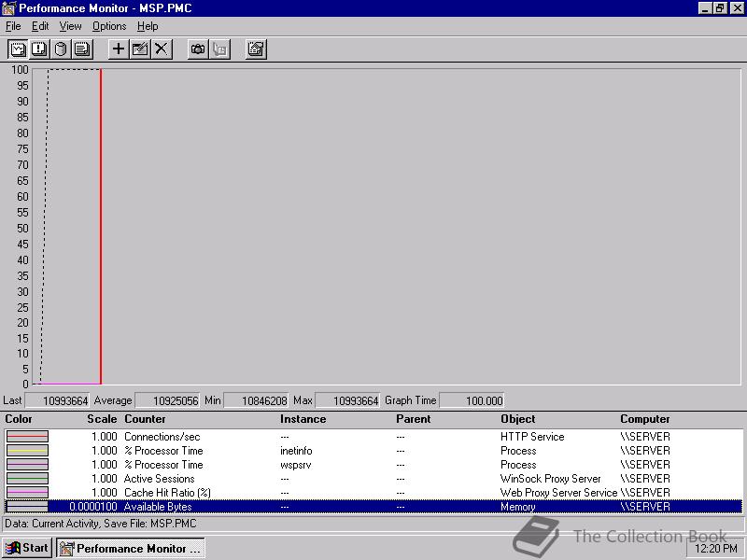Viewport: 747px width, 560px height.
Task: Minimize the Performance Monitor window
Action: pyautogui.click(x=705, y=8)
